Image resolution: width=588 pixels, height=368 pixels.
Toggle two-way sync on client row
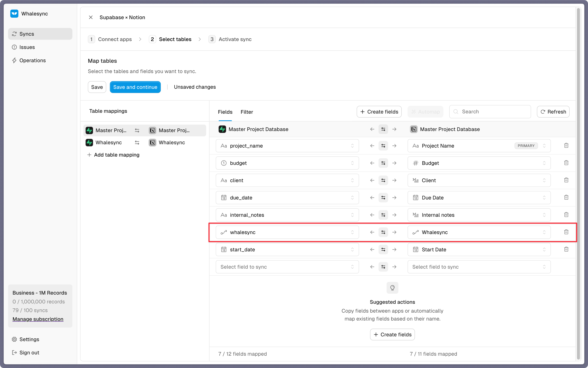383,180
